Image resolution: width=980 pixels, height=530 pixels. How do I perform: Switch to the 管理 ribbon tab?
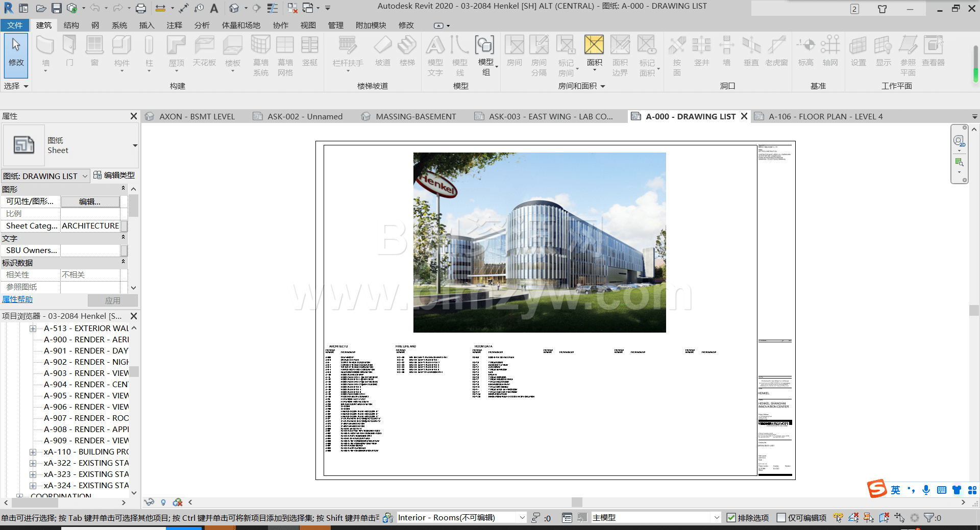click(335, 25)
